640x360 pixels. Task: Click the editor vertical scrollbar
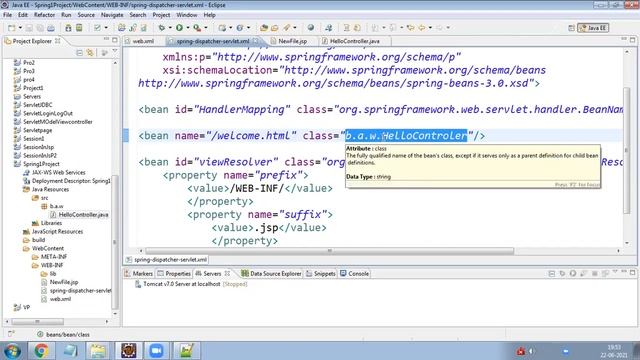pos(627,150)
